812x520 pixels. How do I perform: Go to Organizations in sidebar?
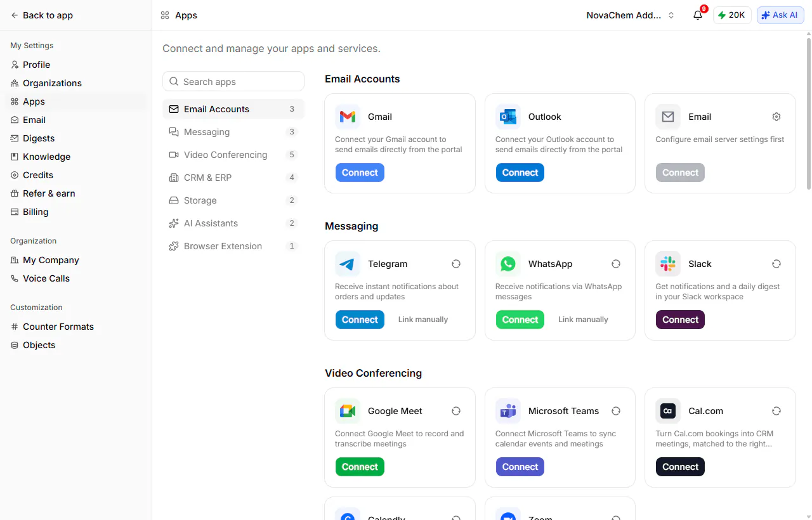point(75,83)
